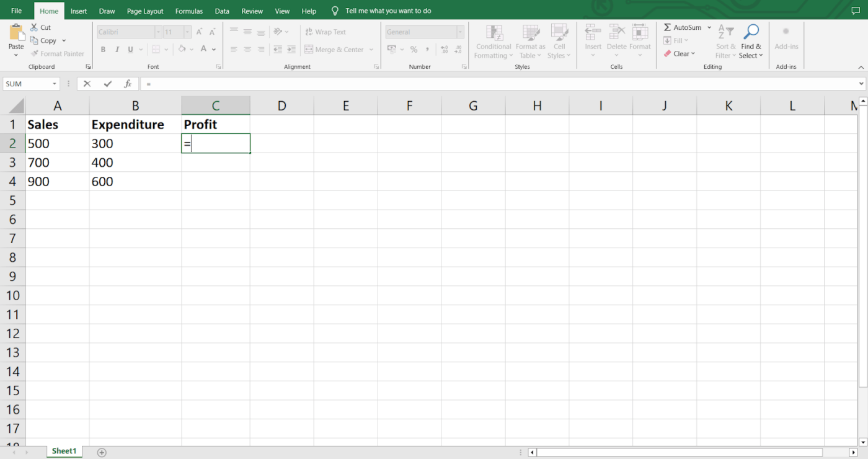Open the Calibri font name dropdown
The height and width of the screenshot is (459, 868).
click(158, 32)
